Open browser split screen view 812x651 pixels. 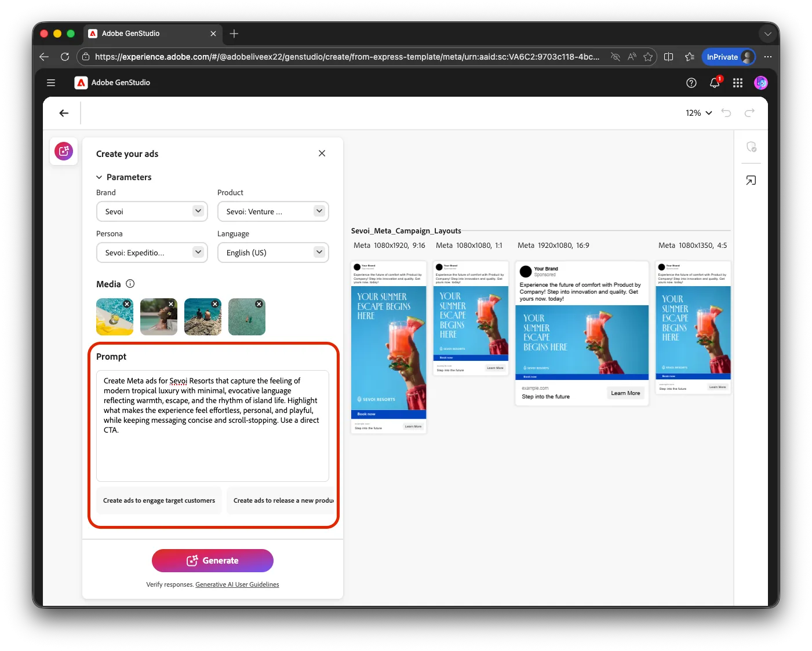click(668, 57)
